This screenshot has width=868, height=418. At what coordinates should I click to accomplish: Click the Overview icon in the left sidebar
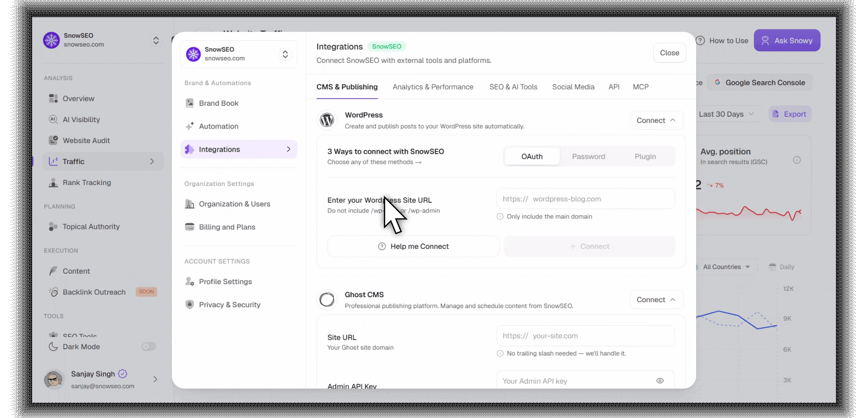53,99
